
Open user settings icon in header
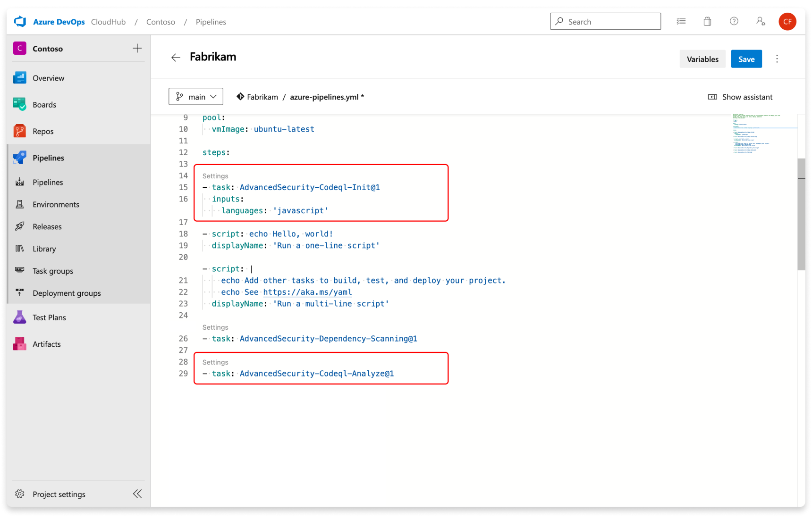[x=761, y=21]
